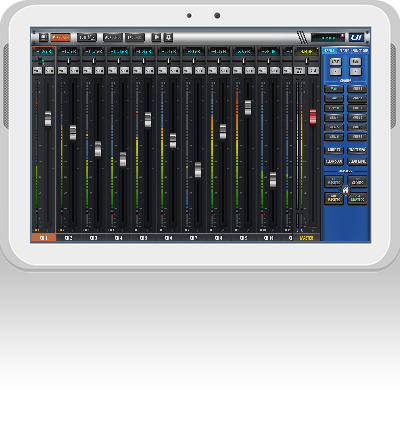401x437 pixels.
Task: Click the play icon in the top toolbar
Action: click(x=156, y=37)
